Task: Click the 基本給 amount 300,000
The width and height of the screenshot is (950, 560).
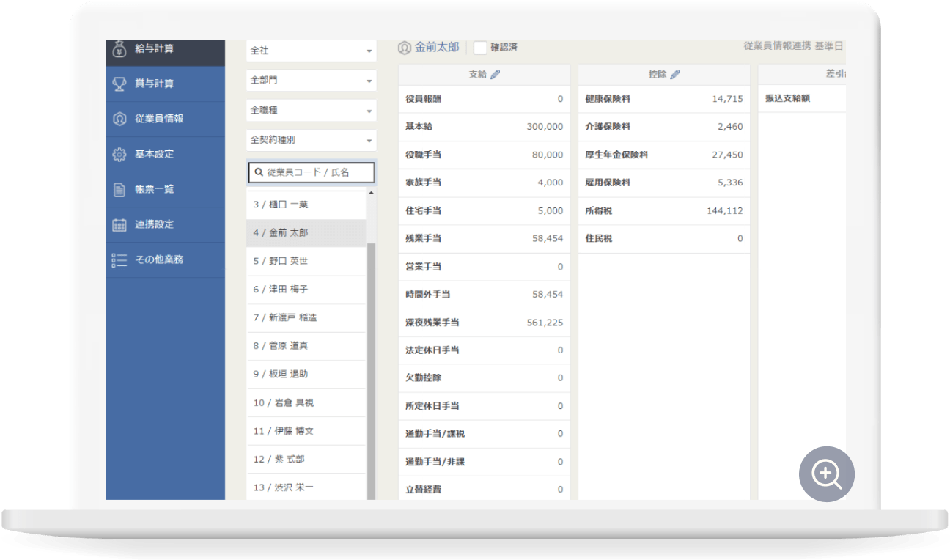Action: [545, 127]
